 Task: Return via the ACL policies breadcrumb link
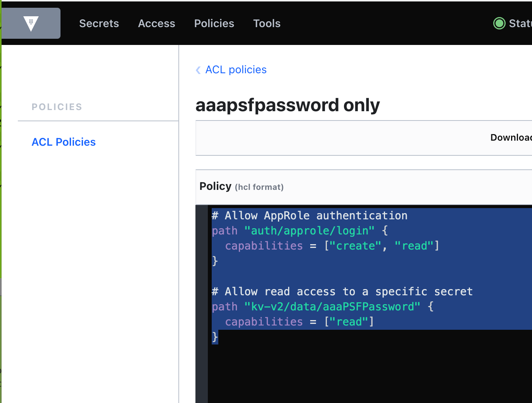(x=236, y=70)
